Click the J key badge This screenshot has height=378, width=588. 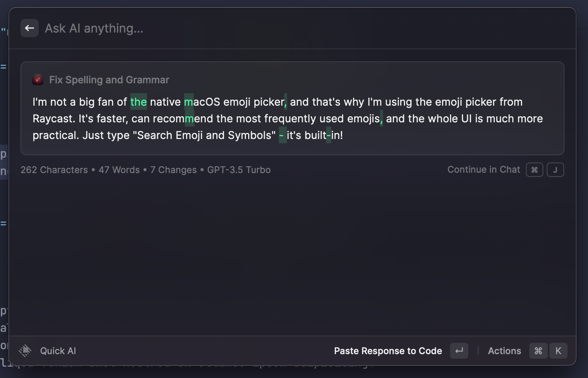[x=555, y=170]
